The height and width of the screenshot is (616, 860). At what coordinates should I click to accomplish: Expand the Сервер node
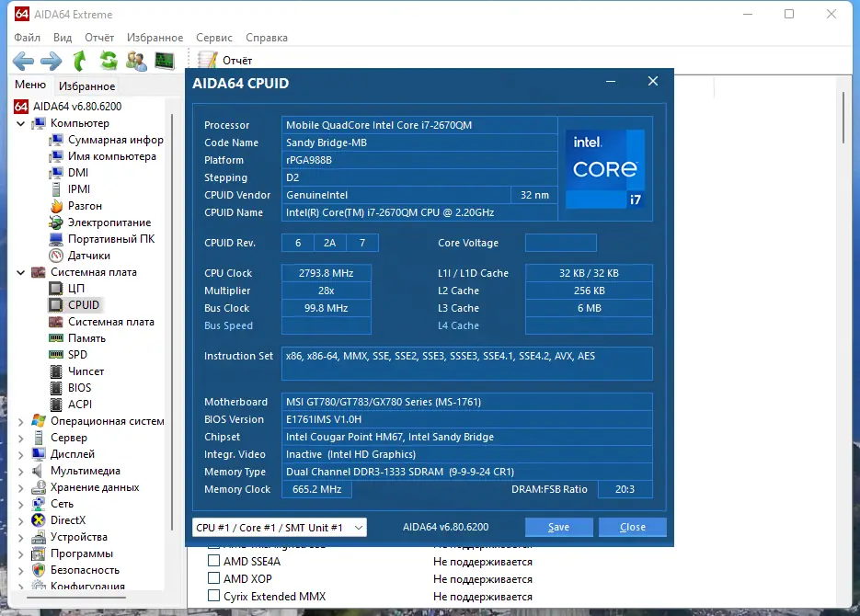[21, 438]
